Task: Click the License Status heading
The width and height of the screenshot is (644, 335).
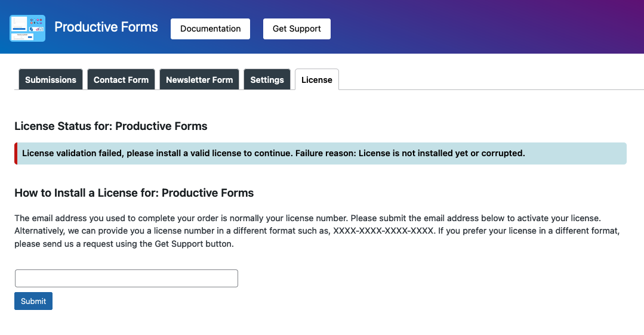Action: [111, 126]
